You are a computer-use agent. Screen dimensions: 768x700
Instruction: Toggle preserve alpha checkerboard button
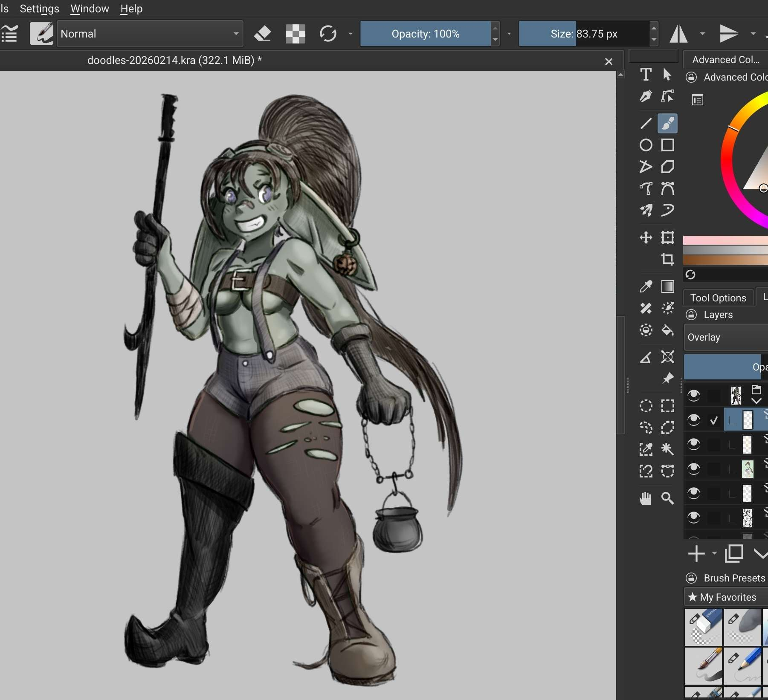296,34
